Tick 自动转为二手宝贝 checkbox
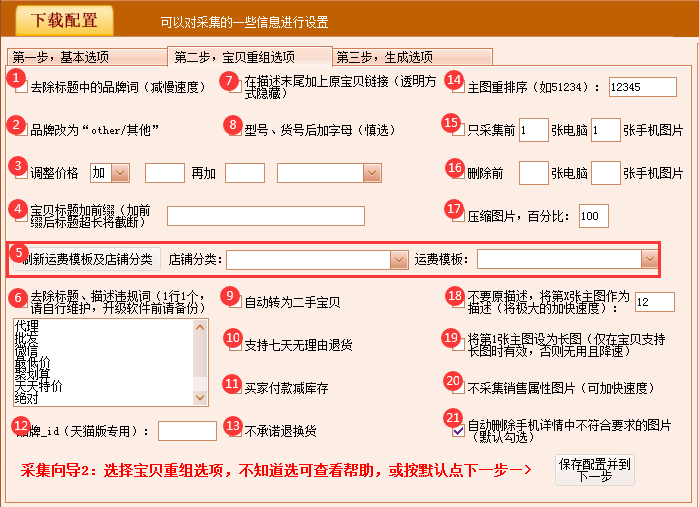699x507 pixels. click(236, 302)
